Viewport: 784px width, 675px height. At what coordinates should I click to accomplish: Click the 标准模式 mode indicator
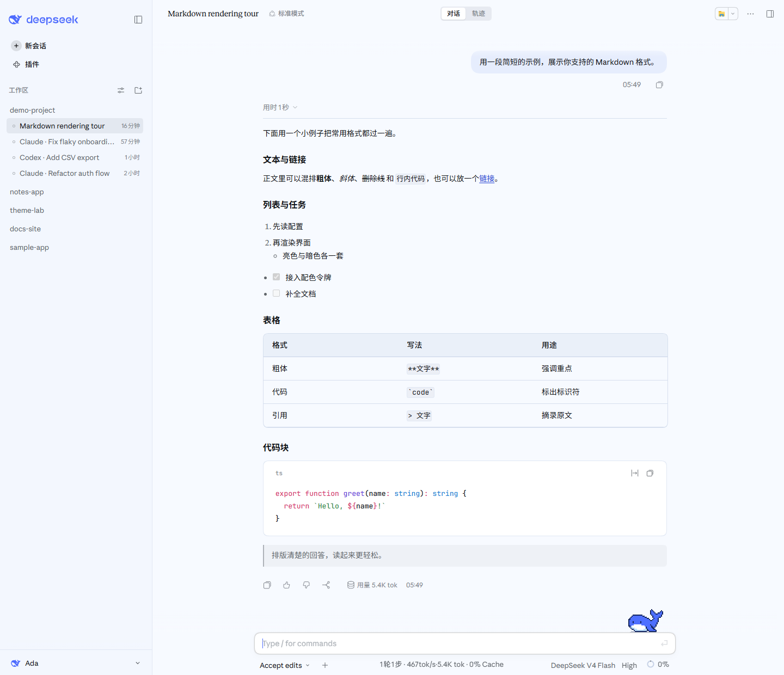coord(286,14)
